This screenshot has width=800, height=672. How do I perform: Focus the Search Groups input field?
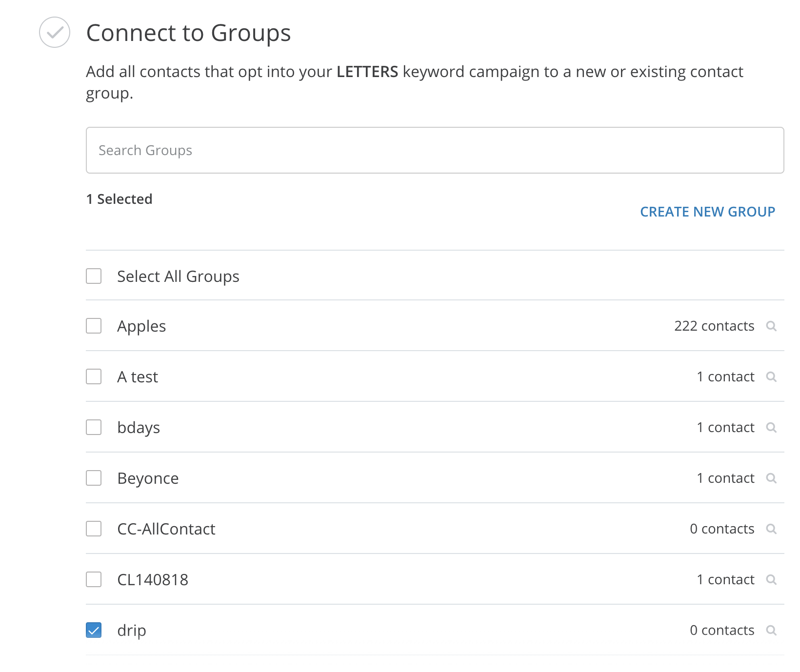pyautogui.click(x=434, y=150)
